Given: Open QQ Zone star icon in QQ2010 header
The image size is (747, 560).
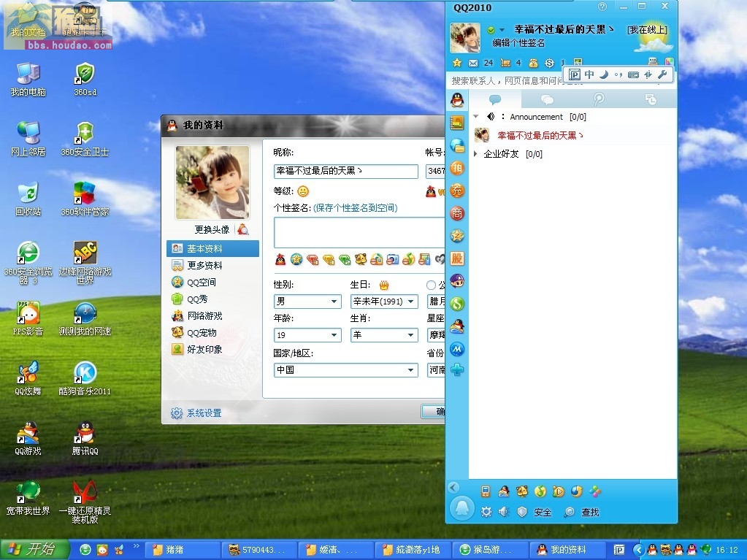Looking at the screenshot, I should pyautogui.click(x=457, y=63).
